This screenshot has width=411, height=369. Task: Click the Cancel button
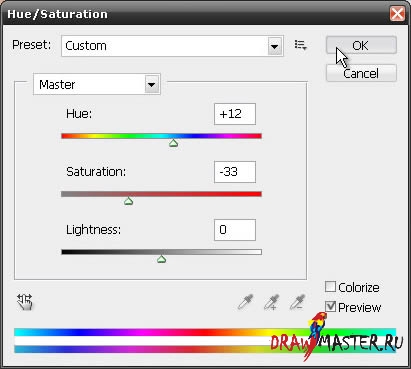click(361, 73)
